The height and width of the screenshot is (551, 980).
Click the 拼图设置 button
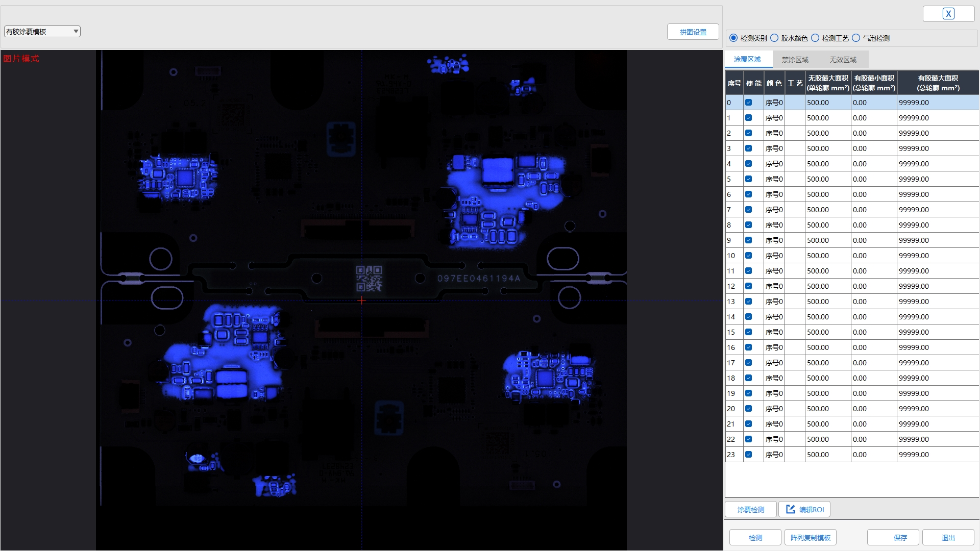[693, 32]
